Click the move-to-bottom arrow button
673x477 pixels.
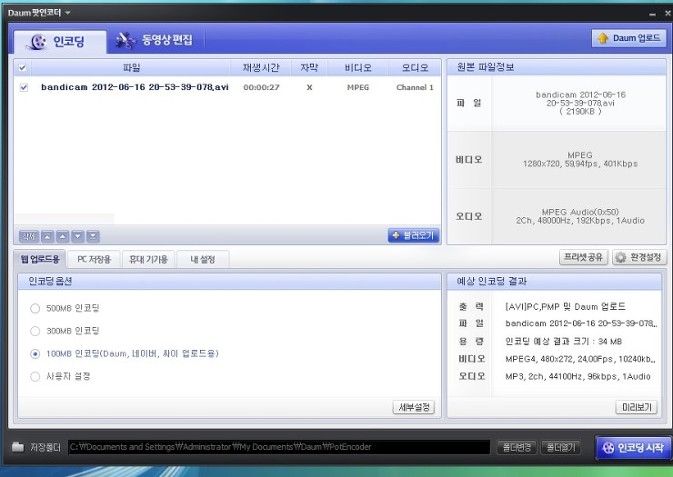tap(93, 236)
